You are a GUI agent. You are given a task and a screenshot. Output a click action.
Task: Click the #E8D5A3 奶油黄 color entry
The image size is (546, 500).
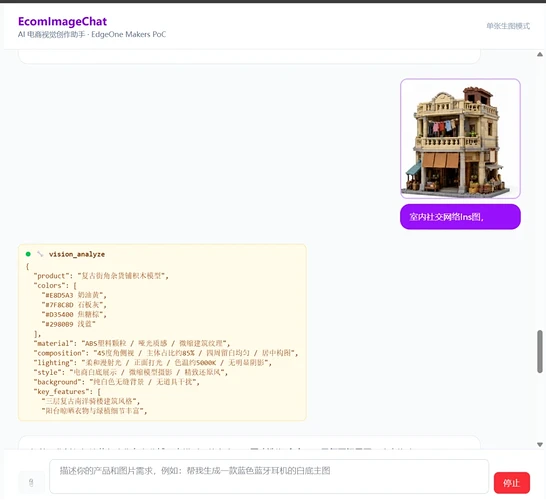74,295
